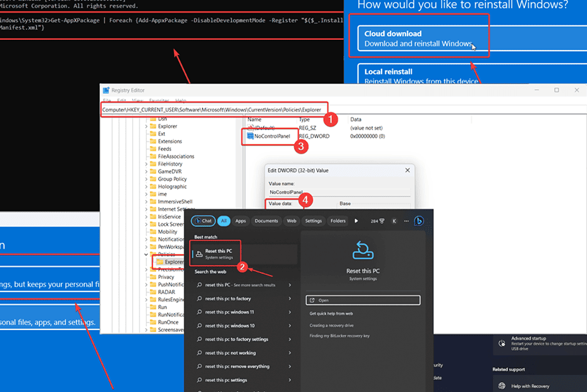
Task: Switch to the Apps filter tab
Action: click(241, 220)
